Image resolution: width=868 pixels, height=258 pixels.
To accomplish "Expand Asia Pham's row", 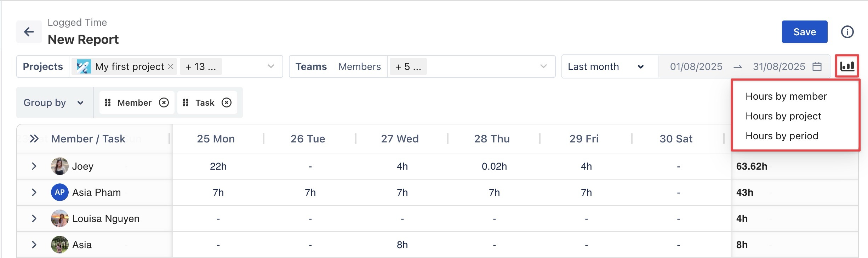I will [34, 192].
